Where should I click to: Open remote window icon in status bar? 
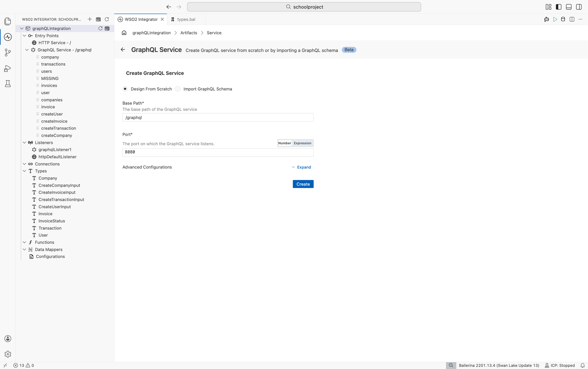(5, 365)
